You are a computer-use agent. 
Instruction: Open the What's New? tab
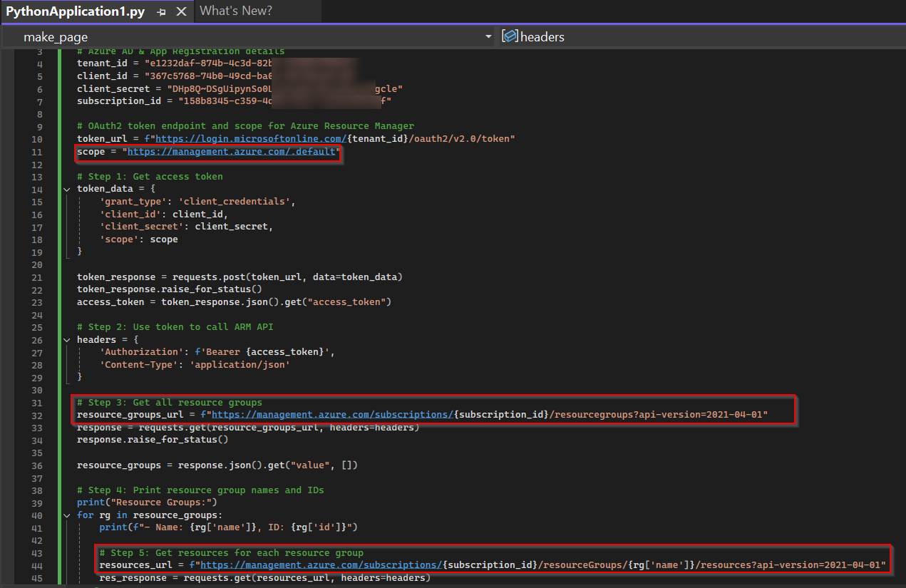click(236, 11)
